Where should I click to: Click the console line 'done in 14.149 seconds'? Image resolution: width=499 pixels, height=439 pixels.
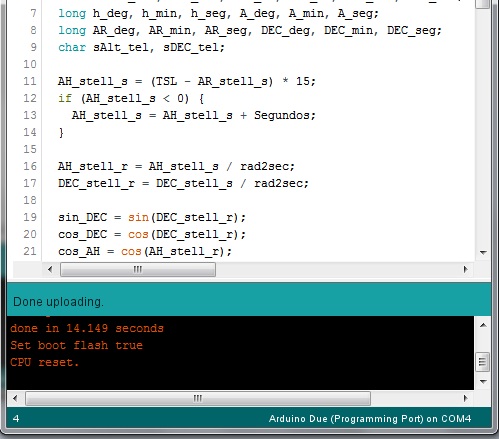click(87, 328)
